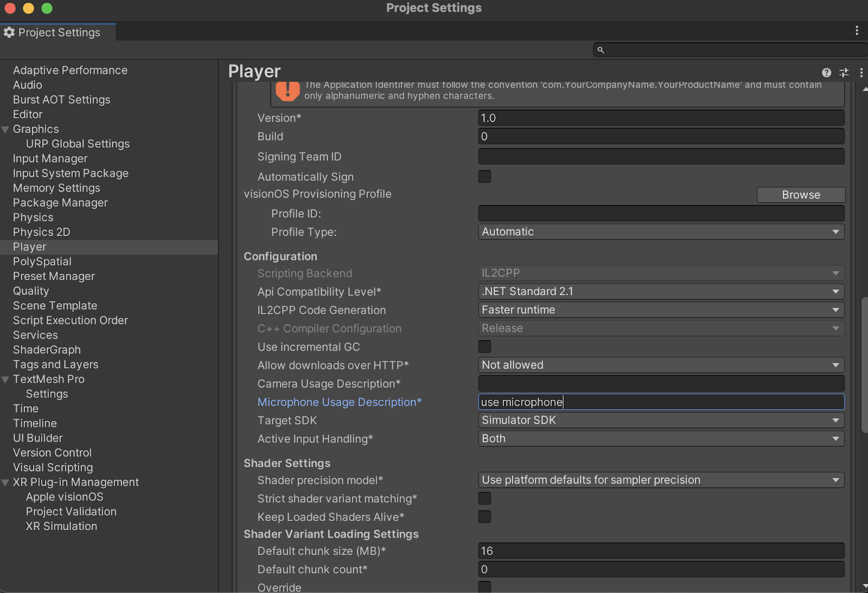The width and height of the screenshot is (868, 593).
Task: Open the Player panel three-dot menu
Action: click(x=862, y=72)
